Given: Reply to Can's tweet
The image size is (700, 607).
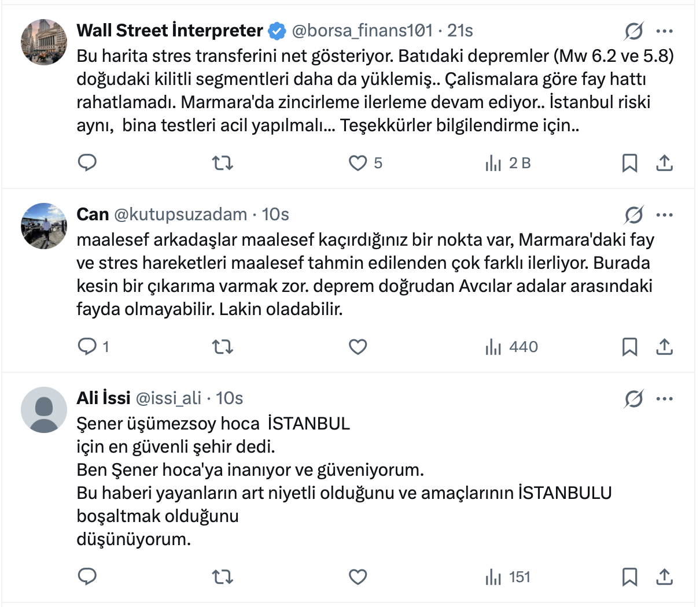Looking at the screenshot, I should coord(87,347).
